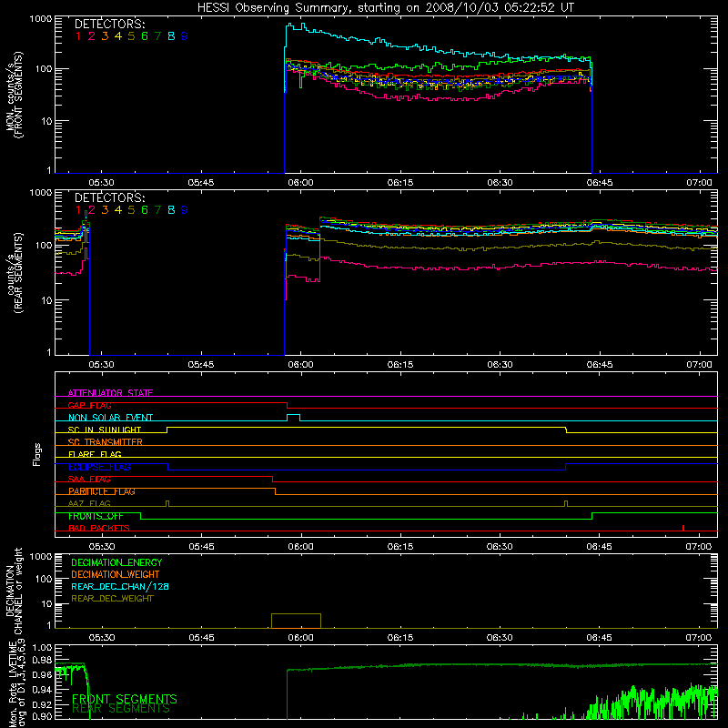The image size is (728, 728).
Task: Click the BAD_PACKETS flag label
Action: pyautogui.click(x=99, y=528)
